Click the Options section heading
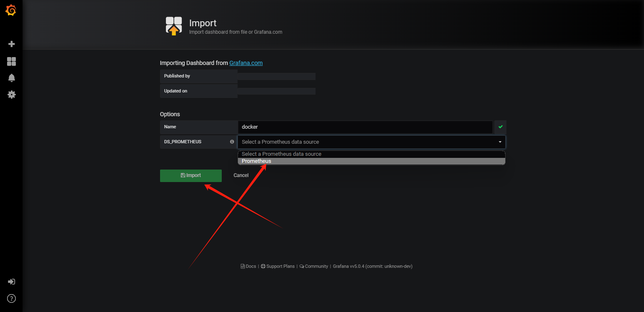The height and width of the screenshot is (312, 644). (170, 114)
